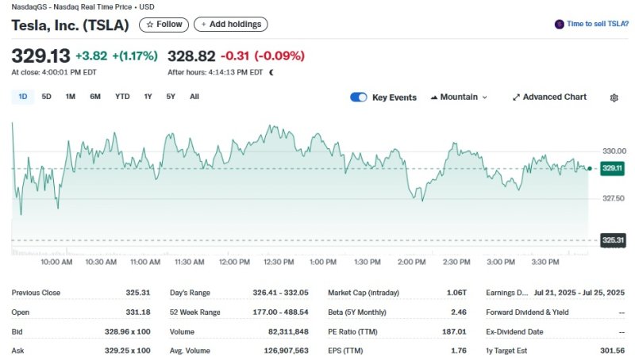Show the All time range chart
This screenshot has width=635, height=364.
click(194, 97)
